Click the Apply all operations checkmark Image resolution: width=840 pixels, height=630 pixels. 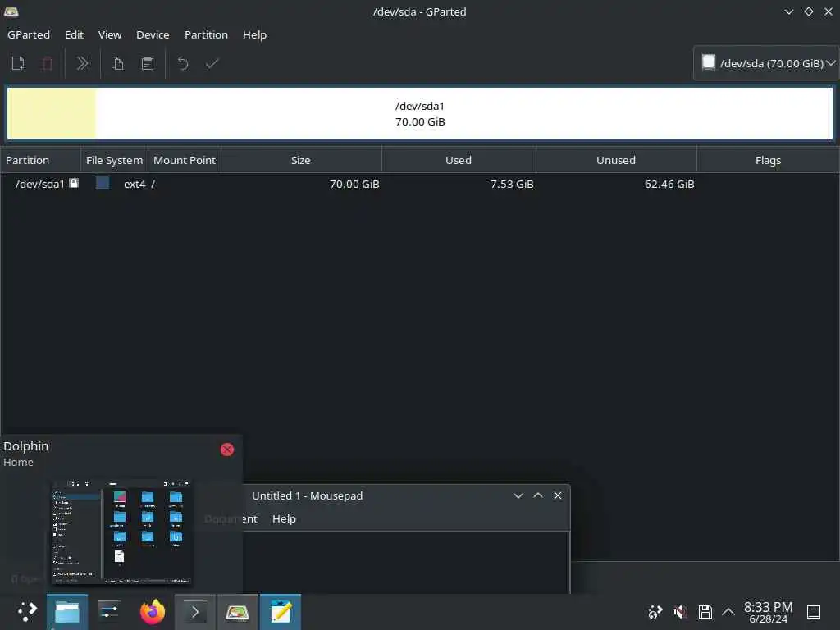tap(212, 63)
